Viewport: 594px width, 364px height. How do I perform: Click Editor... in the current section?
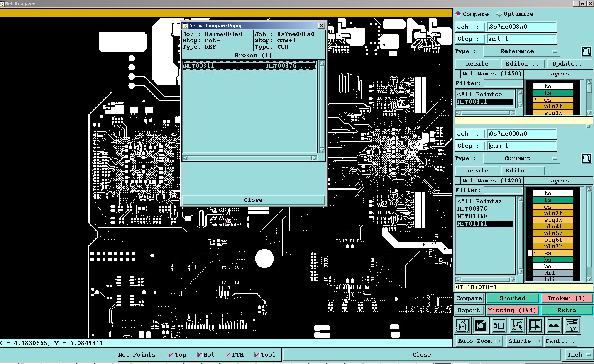tap(522, 171)
